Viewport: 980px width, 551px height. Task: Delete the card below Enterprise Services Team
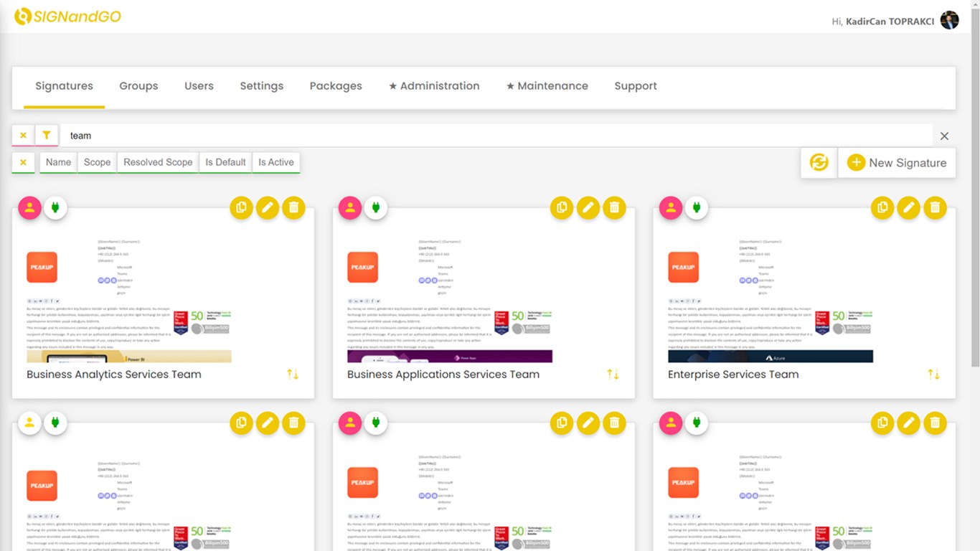935,423
